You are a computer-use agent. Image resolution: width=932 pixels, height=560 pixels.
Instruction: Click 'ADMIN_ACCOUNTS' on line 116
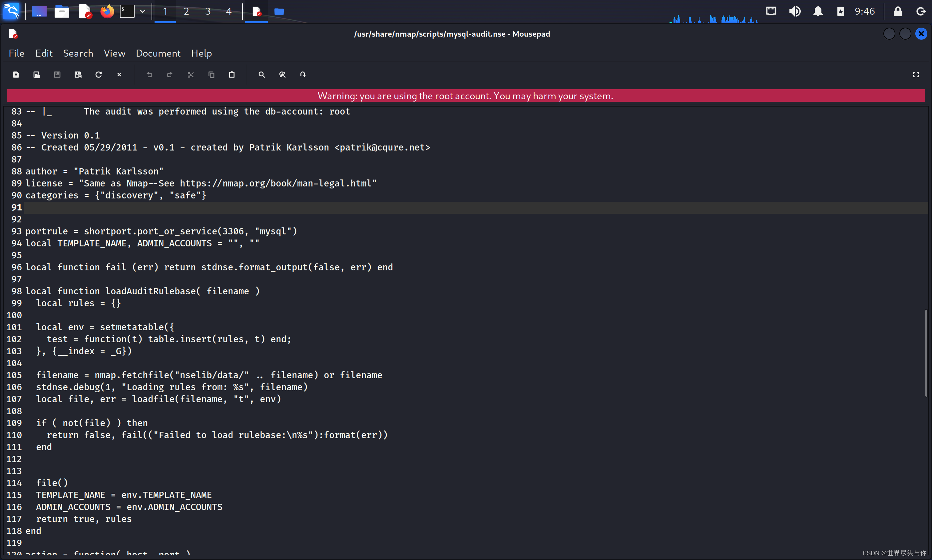[73, 507]
